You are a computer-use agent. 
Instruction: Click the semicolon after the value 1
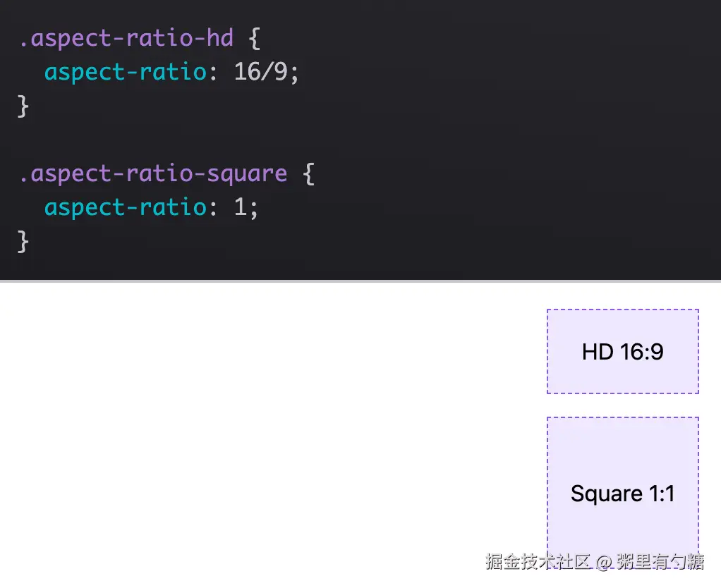click(254, 207)
